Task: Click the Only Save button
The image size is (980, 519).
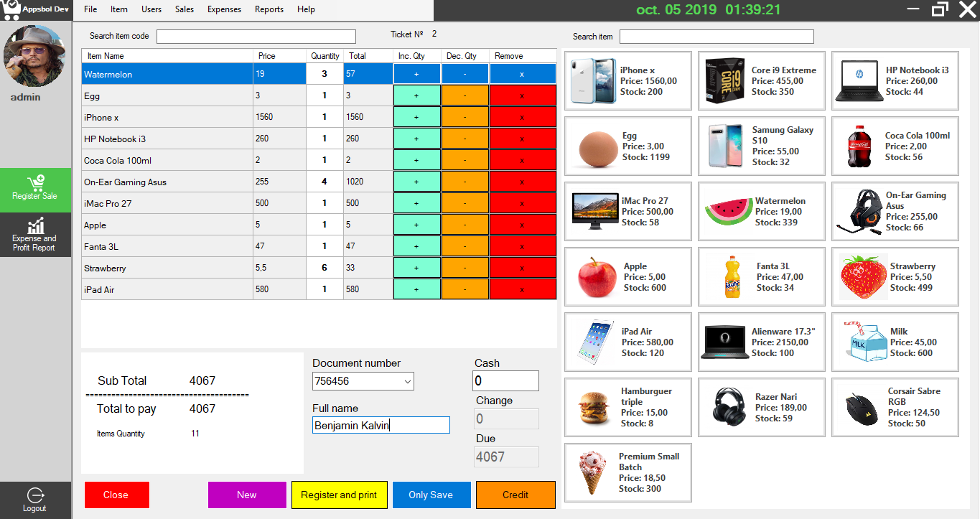Action: point(431,495)
